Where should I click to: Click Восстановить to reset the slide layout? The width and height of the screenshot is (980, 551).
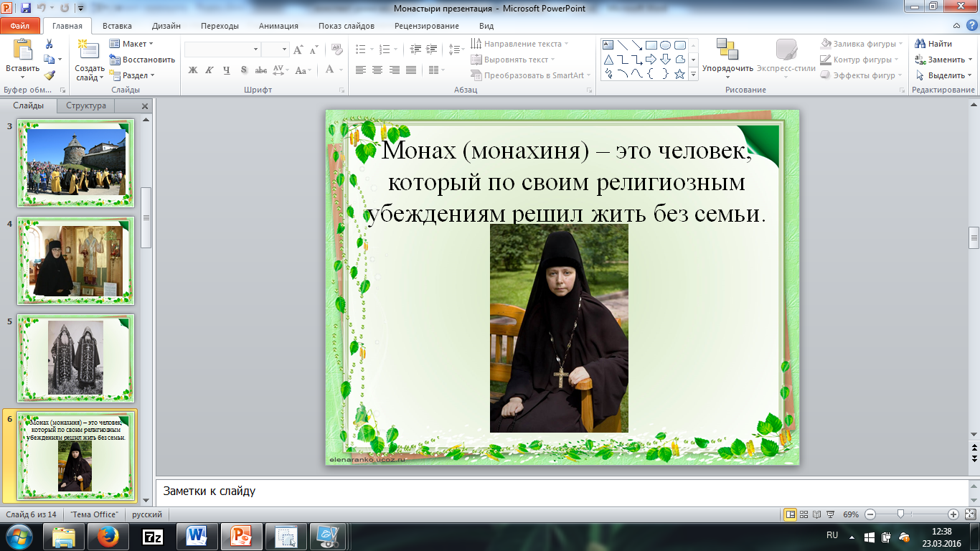tap(142, 60)
